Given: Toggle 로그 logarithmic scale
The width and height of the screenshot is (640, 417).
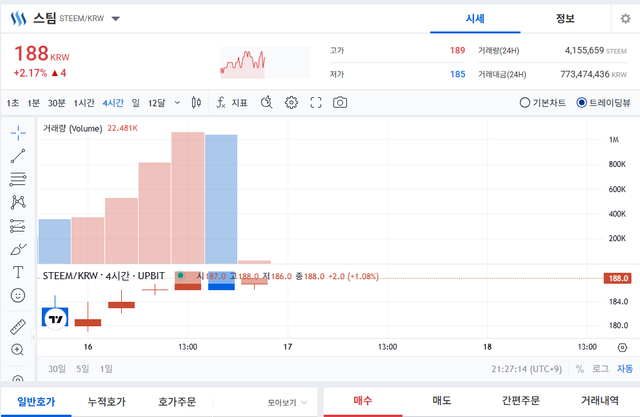Looking at the screenshot, I should (600, 369).
